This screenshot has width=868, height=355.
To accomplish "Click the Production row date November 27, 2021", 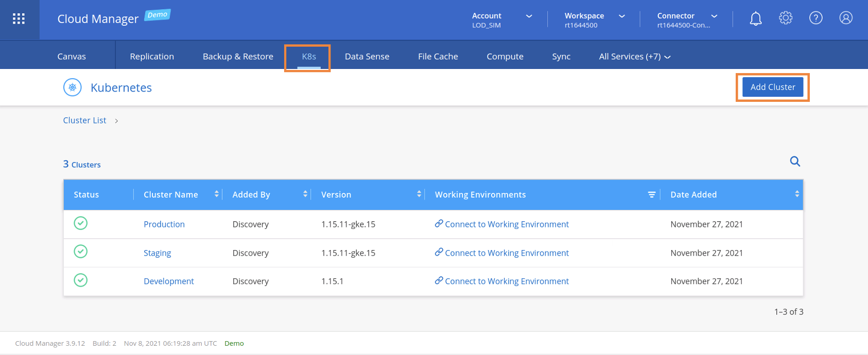I will tap(706, 224).
